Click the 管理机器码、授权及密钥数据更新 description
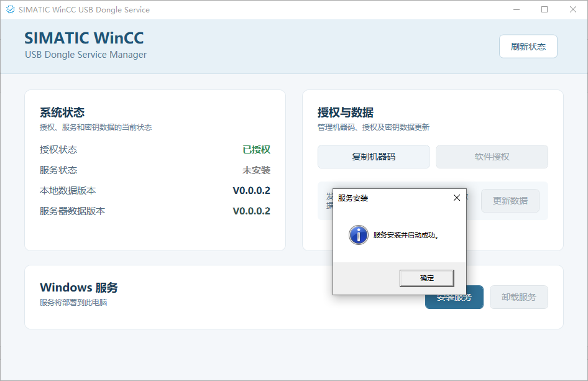Screen dimensions: 588x381 [374, 127]
